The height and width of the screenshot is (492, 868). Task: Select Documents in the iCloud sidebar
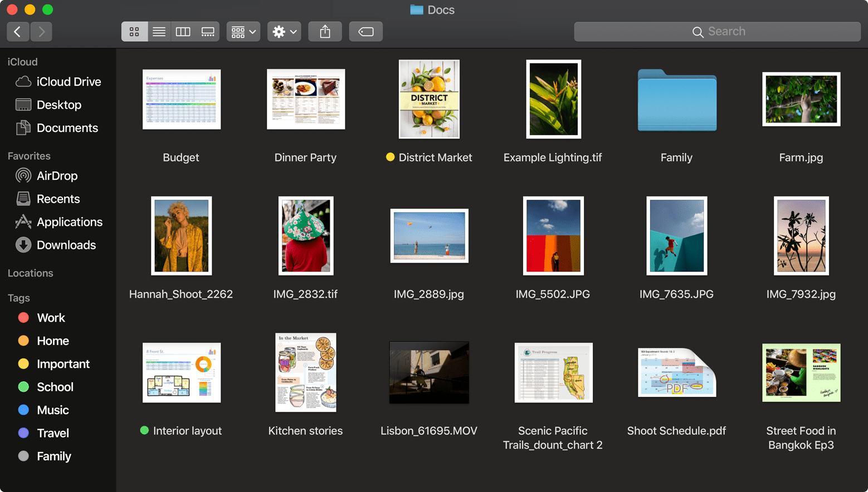(67, 128)
